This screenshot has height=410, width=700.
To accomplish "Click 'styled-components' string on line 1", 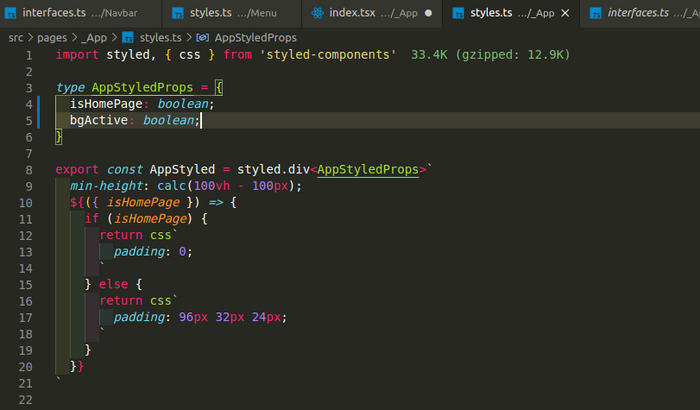I will click(x=328, y=55).
